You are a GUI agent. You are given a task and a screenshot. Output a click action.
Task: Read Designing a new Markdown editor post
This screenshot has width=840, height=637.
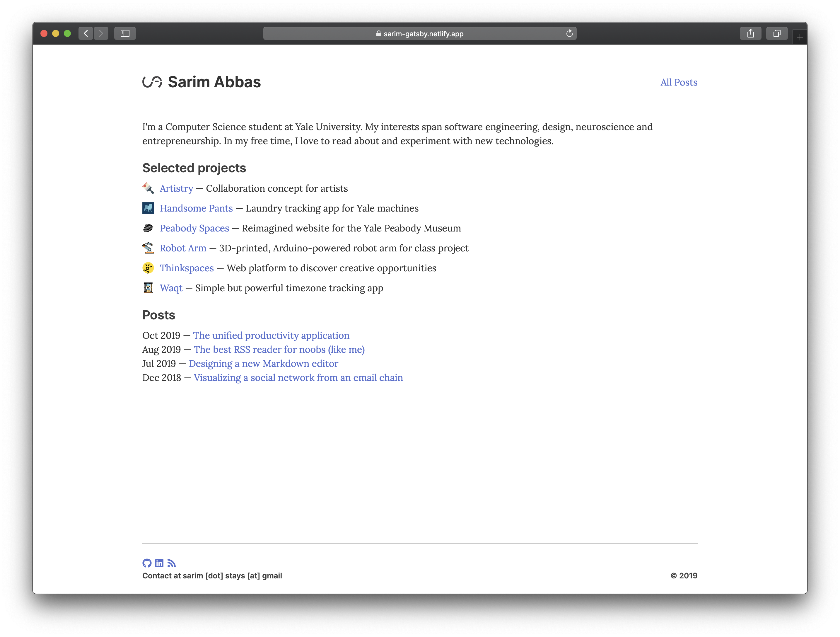click(x=263, y=364)
